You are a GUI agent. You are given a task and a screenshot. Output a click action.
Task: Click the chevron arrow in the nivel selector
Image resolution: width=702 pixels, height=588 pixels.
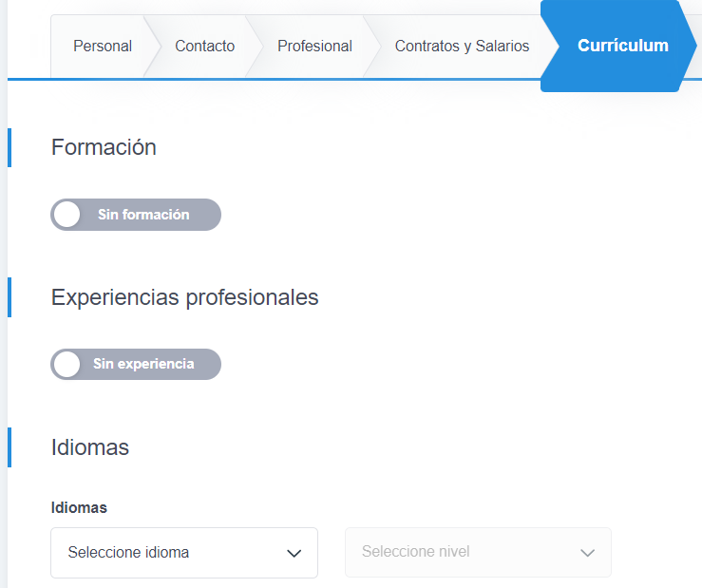click(588, 553)
